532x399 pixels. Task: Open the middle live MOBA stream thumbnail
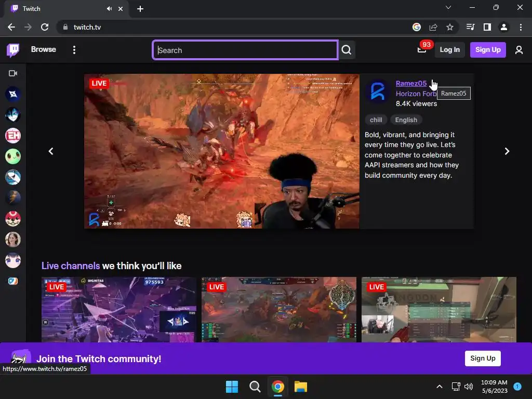click(x=279, y=310)
